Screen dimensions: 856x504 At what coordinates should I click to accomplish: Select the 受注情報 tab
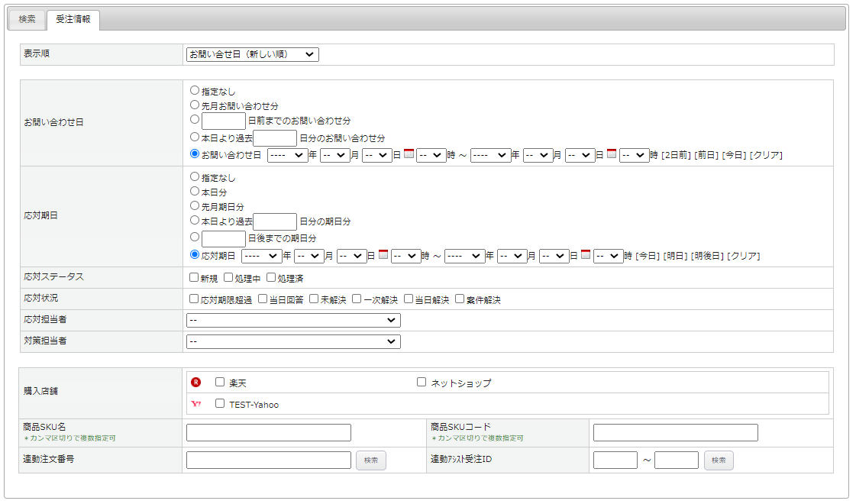coord(73,19)
